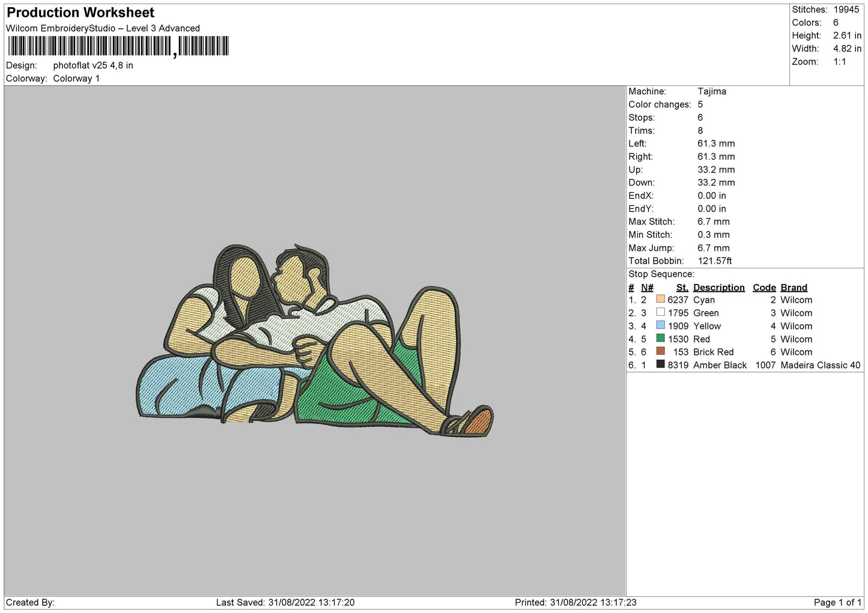Click the Width value 4.82 in

(x=847, y=49)
